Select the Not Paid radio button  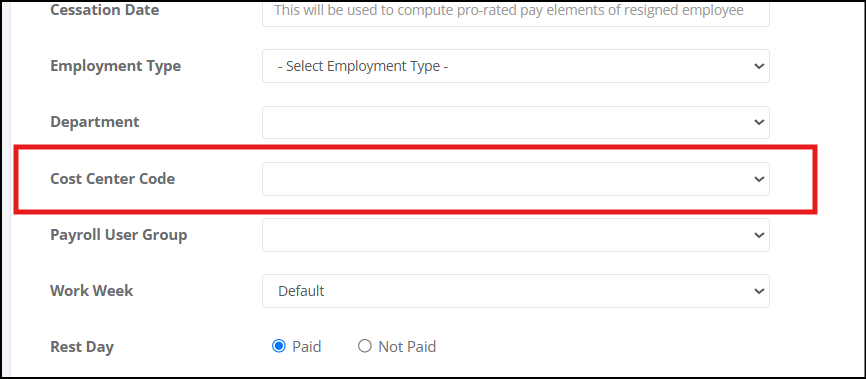[365, 346]
